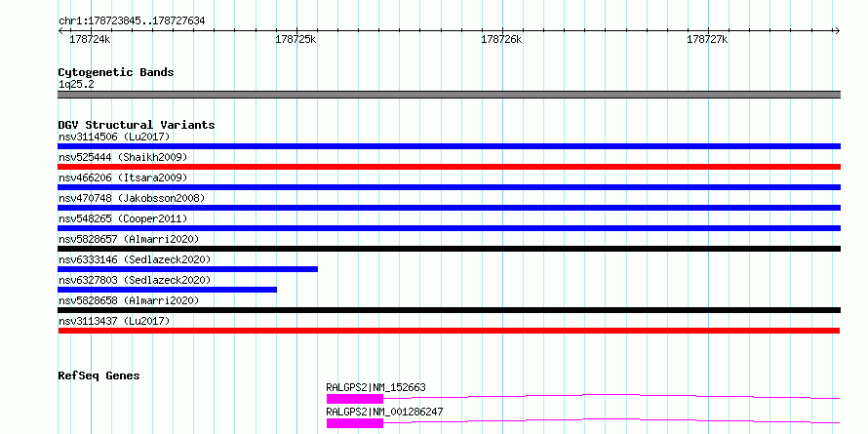The height and width of the screenshot is (434, 868).
Task: Click the 178725k ruler tick label
Action: (x=296, y=39)
